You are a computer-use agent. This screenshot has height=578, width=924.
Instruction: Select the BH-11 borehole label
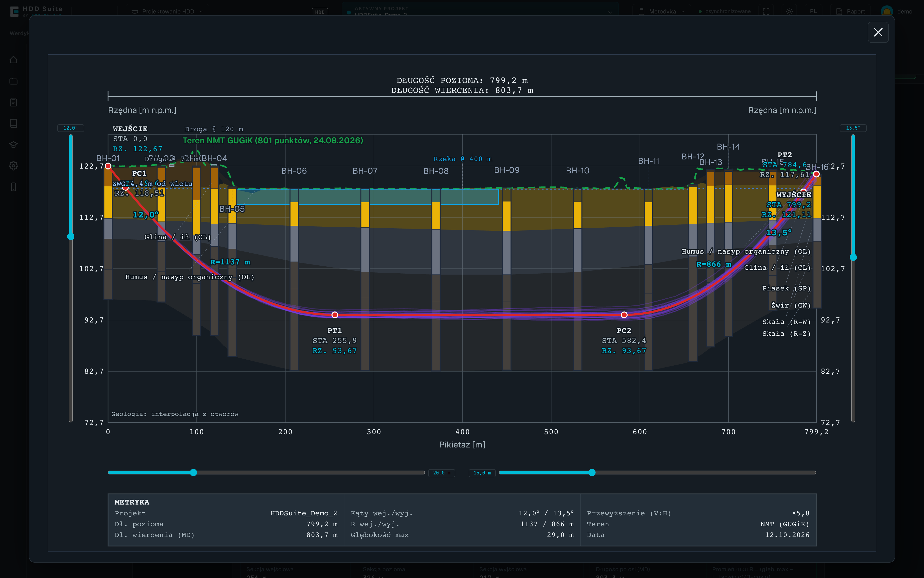point(649,161)
